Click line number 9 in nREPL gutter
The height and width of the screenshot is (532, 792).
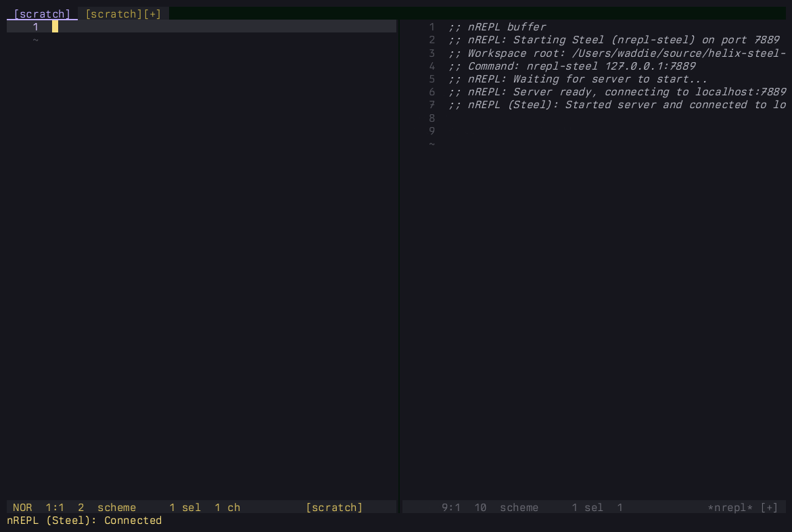tap(432, 131)
